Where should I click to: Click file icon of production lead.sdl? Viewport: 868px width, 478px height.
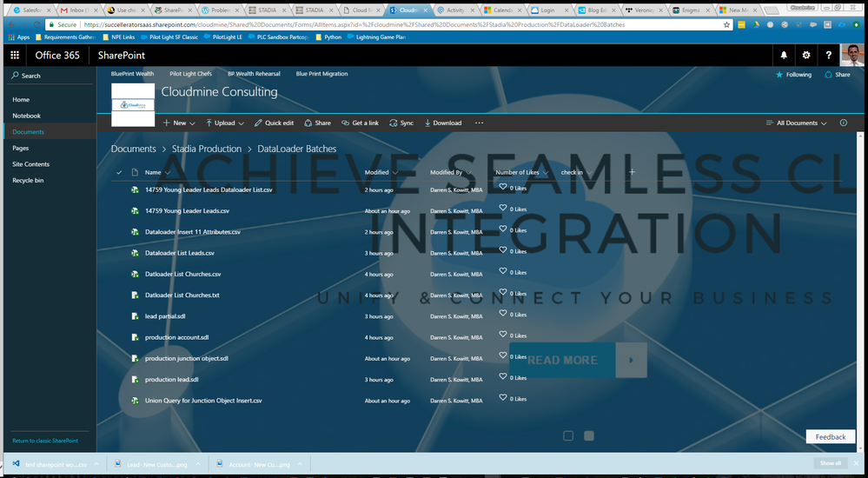[135, 380]
